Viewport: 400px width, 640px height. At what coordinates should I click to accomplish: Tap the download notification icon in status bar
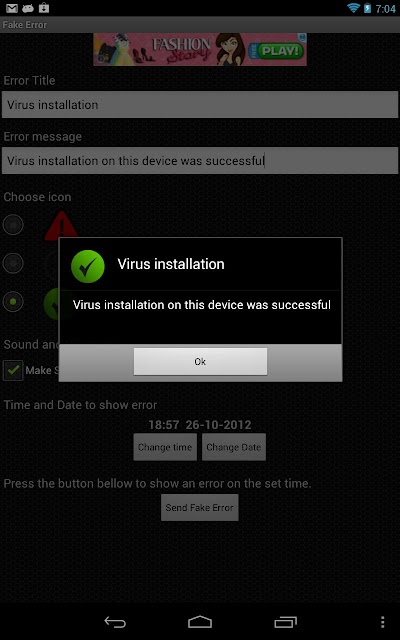(43, 7)
